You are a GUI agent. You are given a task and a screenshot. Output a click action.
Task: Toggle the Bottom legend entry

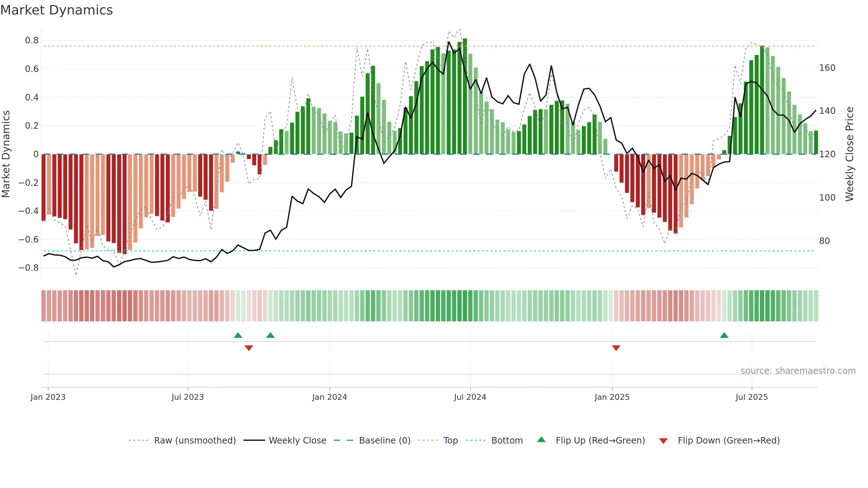pos(494,440)
